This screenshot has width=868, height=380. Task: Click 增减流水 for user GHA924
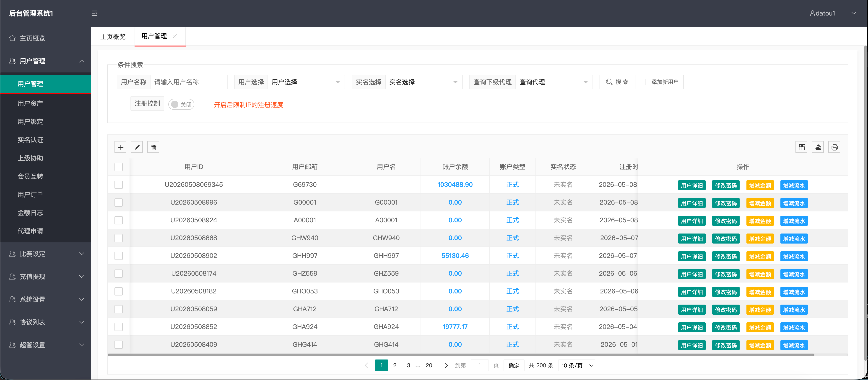pos(794,328)
